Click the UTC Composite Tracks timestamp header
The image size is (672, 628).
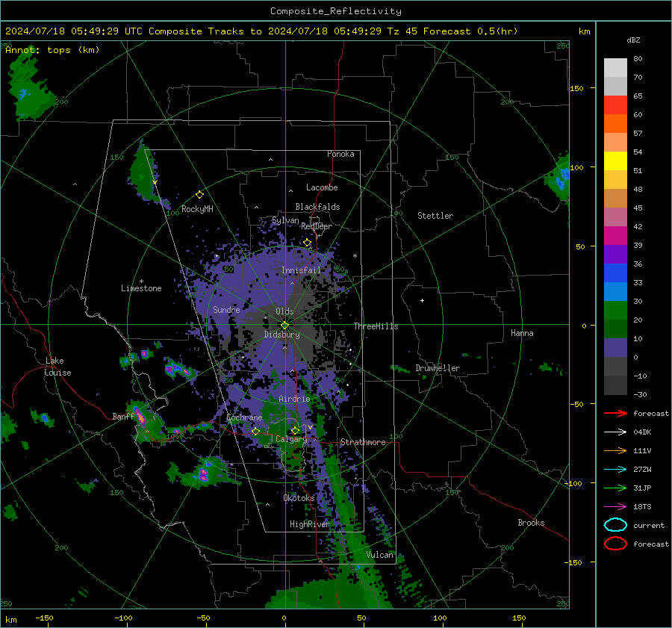261,31
